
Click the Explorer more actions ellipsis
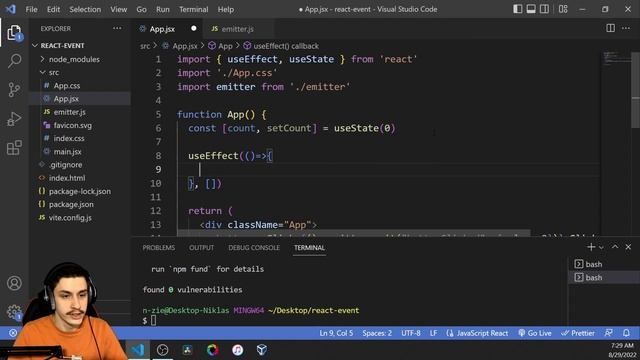tap(117, 29)
